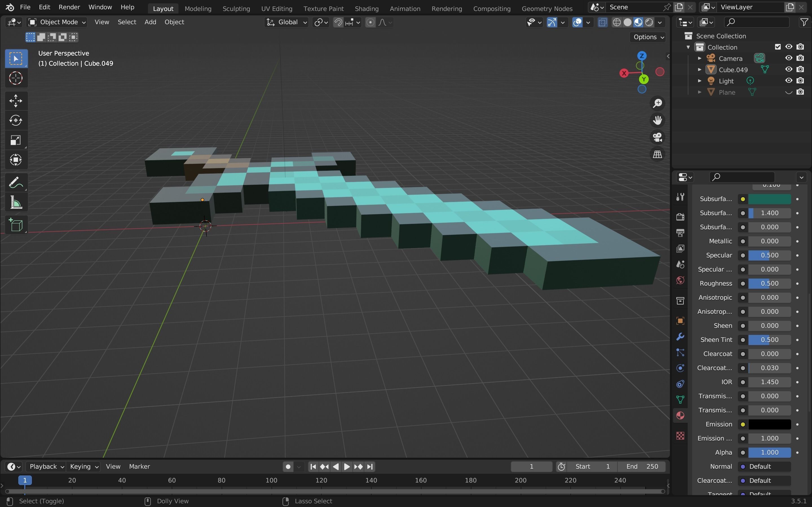Click the current frame field showing 1
812x507 pixels.
click(x=531, y=466)
